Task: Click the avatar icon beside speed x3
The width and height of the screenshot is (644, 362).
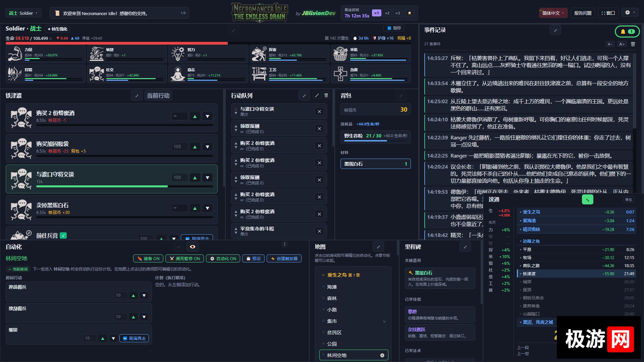Action: [x=410, y=13]
